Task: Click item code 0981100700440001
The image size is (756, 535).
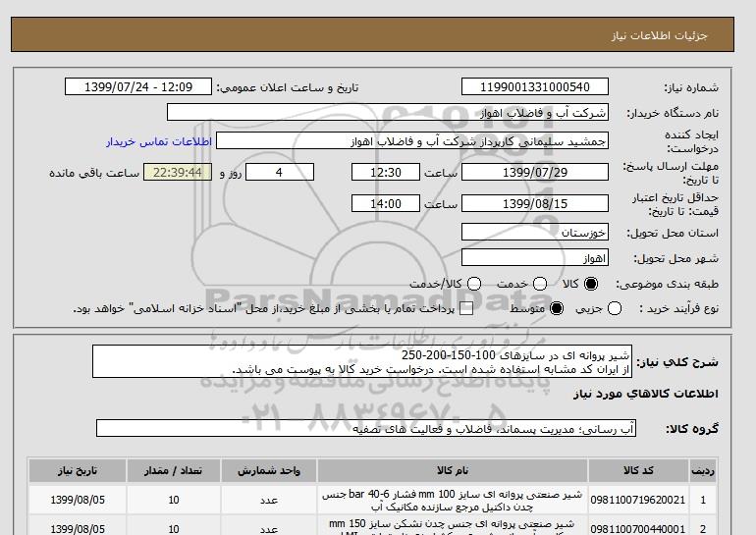Action: pos(638,529)
